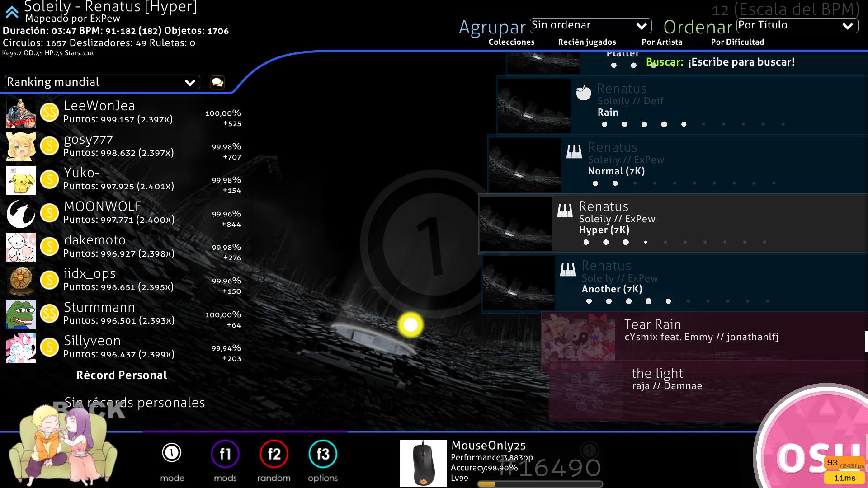
Task: Open the Ranking mundial dropdown
Action: (102, 82)
